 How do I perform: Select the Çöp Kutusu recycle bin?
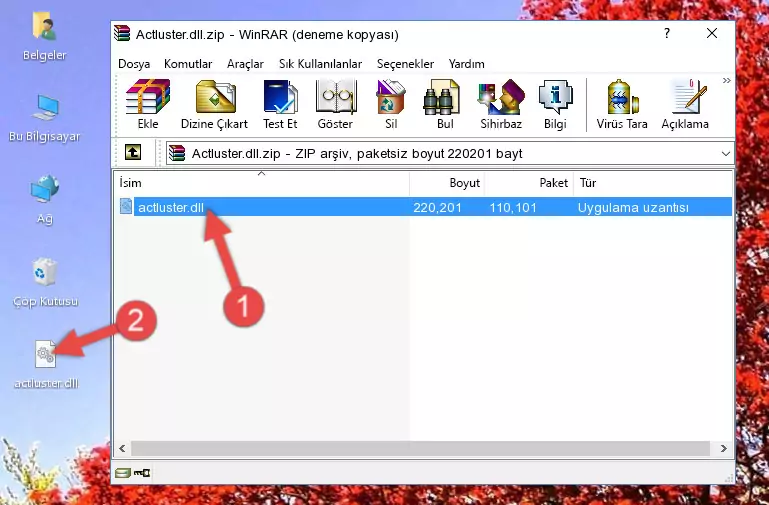[x=45, y=282]
